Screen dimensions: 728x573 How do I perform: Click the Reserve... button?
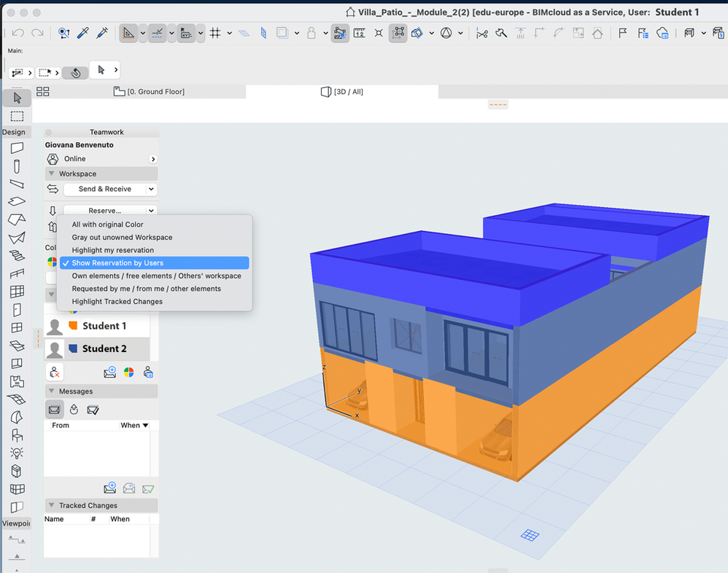point(104,211)
